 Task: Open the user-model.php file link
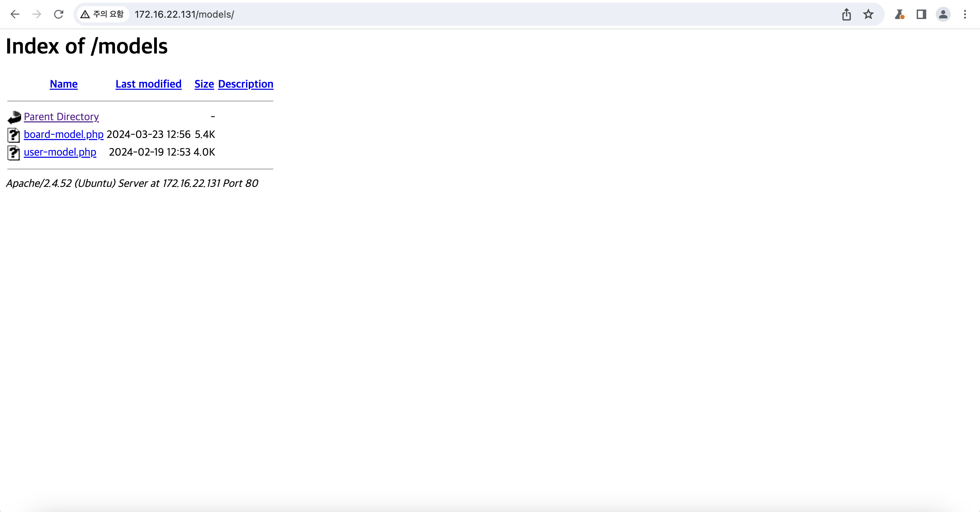pyautogui.click(x=60, y=152)
